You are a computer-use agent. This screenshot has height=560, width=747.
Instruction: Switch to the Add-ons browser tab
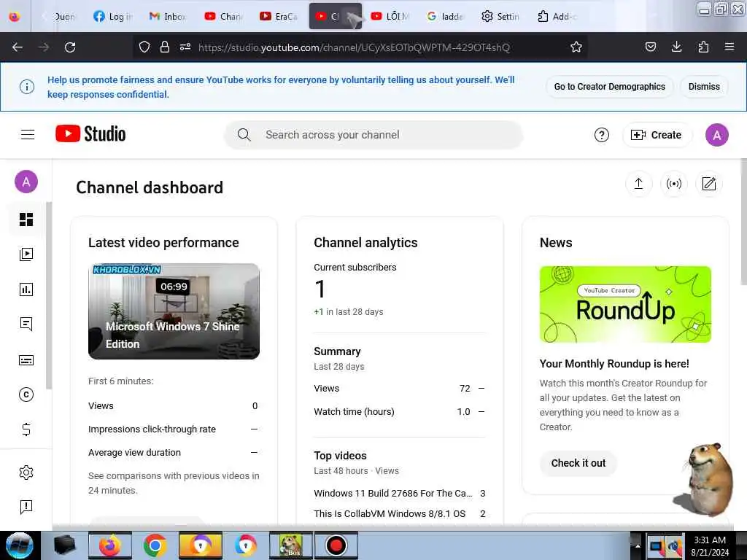(556, 17)
